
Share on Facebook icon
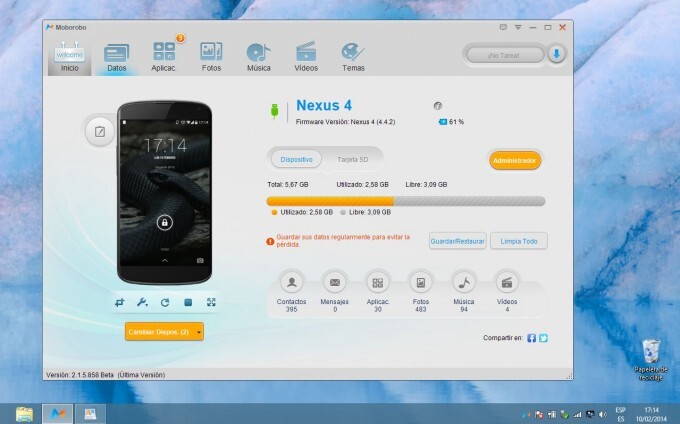531,338
